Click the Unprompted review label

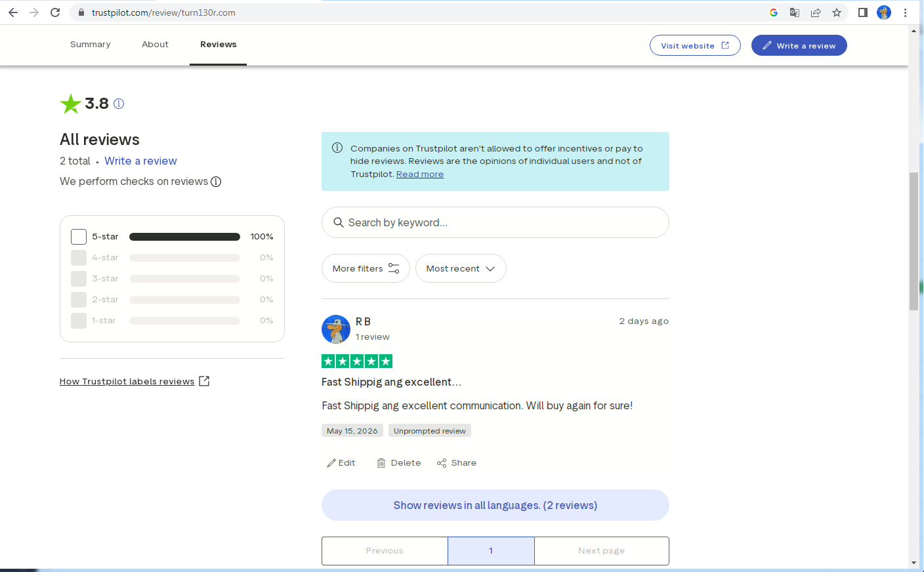point(430,431)
